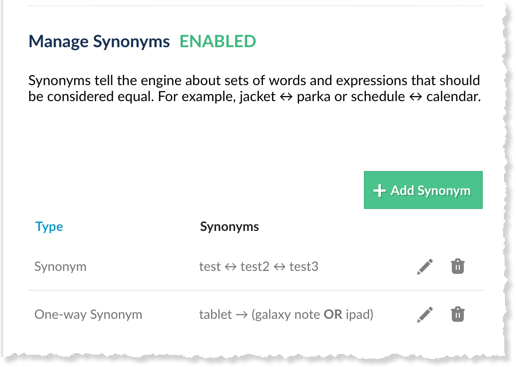Viewport: 516px width, 367px height.
Task: Delete the test ↔ test2 ↔ test3 synonym
Action: pos(458,267)
